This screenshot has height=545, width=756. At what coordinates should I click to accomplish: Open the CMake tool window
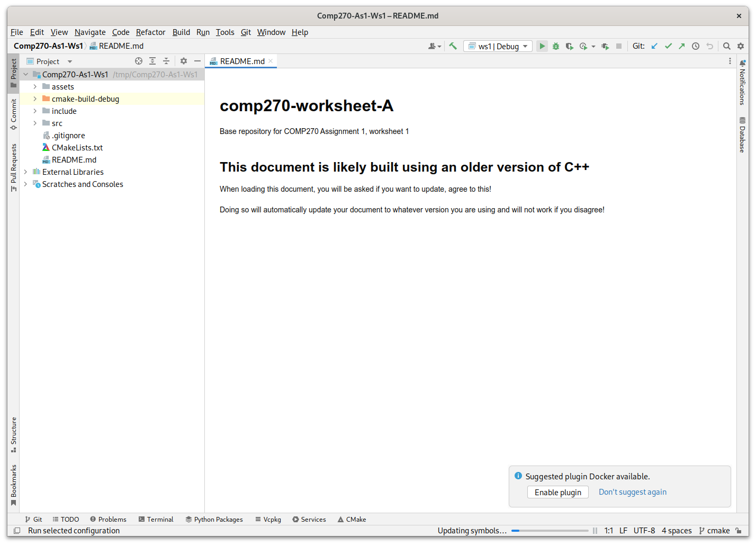[352, 519]
